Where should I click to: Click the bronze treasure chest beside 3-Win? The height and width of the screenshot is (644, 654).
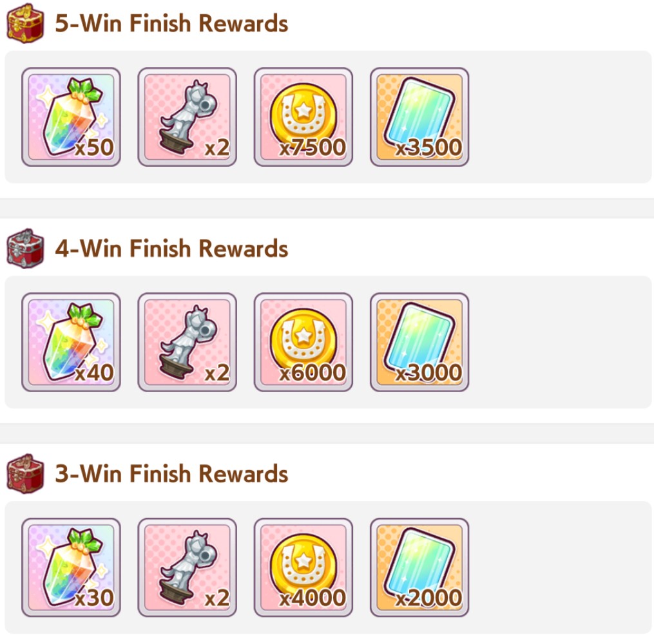coord(25,473)
